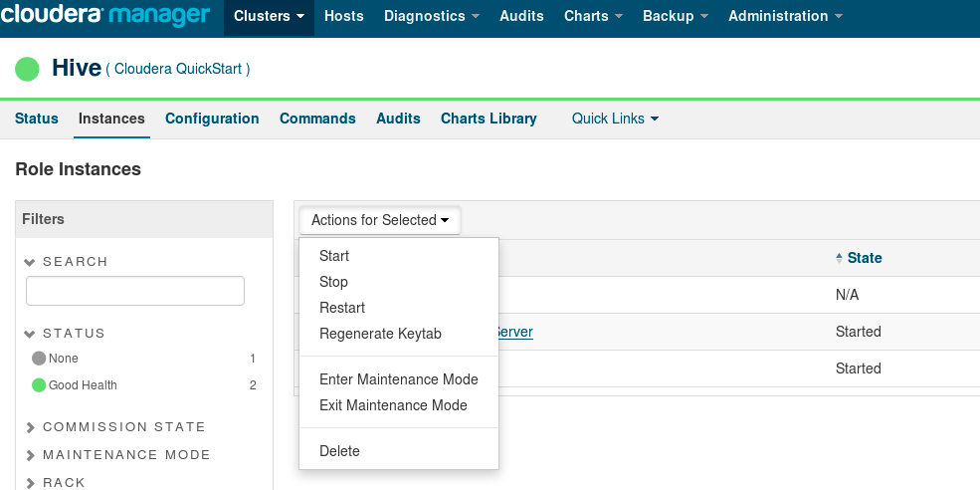Click the Cloudera Manager logo

(105, 17)
